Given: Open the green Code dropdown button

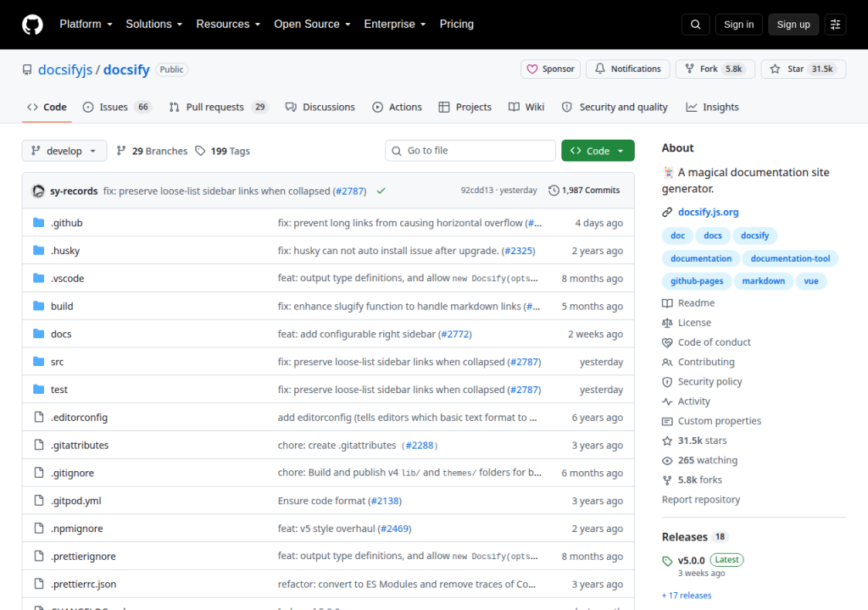Looking at the screenshot, I should pos(598,151).
